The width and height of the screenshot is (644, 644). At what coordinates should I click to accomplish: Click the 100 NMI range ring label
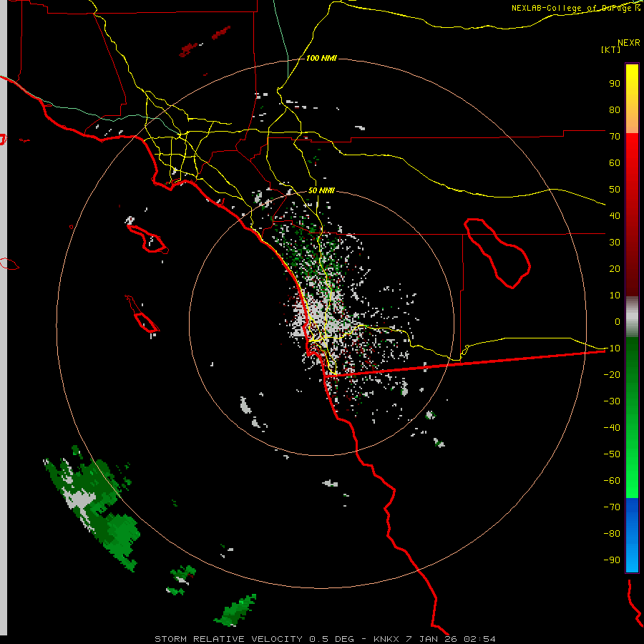coord(321,59)
